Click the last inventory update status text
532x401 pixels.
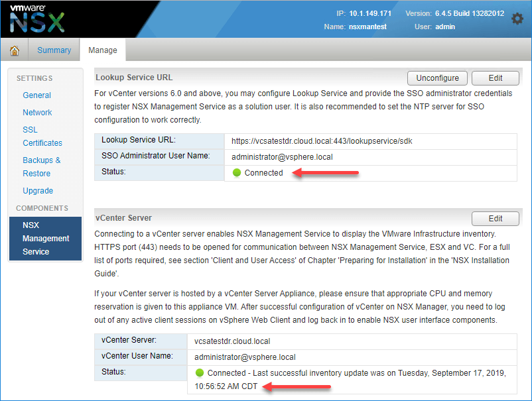tap(350, 380)
